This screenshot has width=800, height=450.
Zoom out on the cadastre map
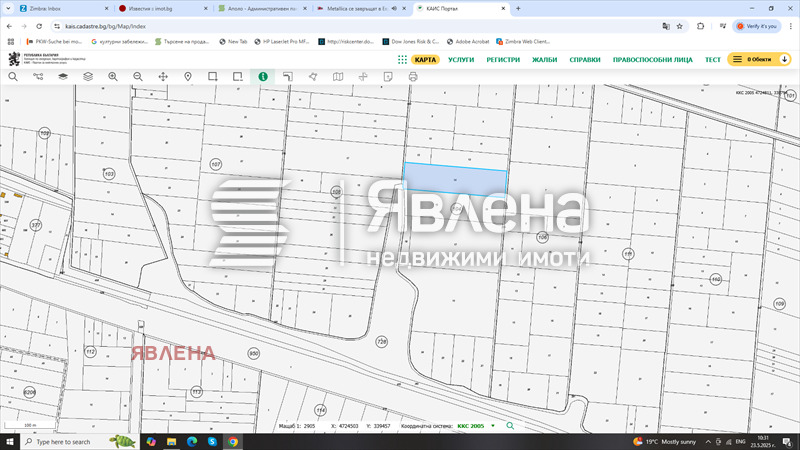(138, 76)
